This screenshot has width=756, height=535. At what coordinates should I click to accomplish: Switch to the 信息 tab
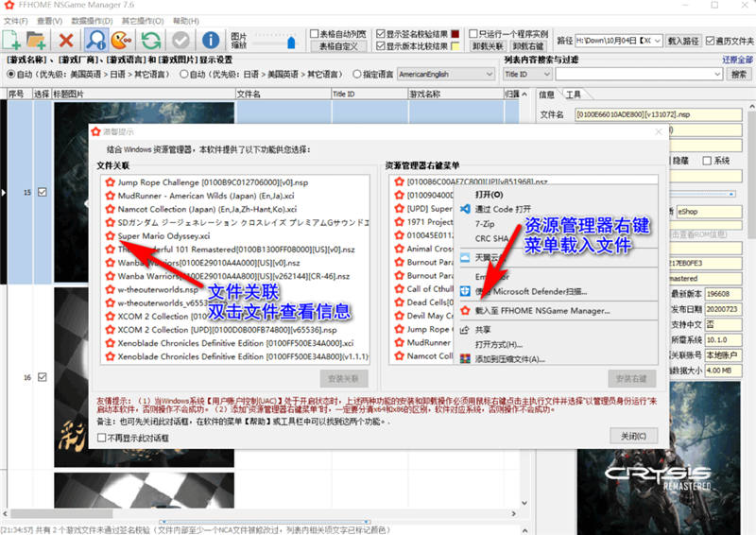(546, 95)
